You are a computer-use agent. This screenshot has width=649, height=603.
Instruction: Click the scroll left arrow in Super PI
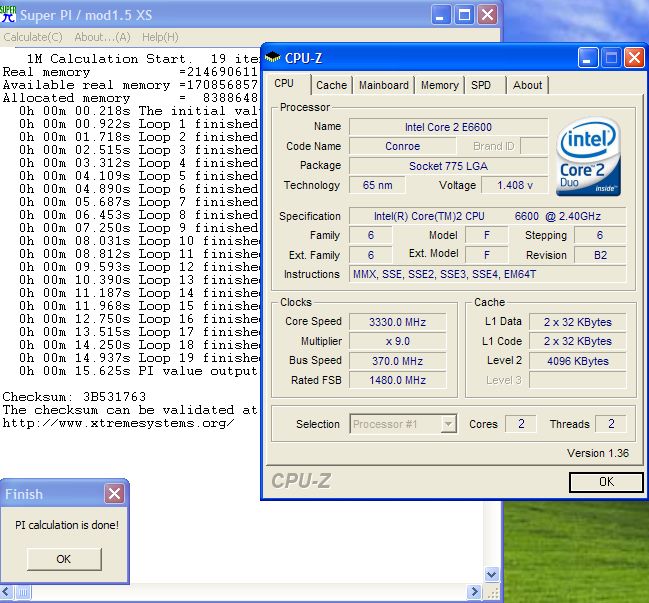[7, 592]
